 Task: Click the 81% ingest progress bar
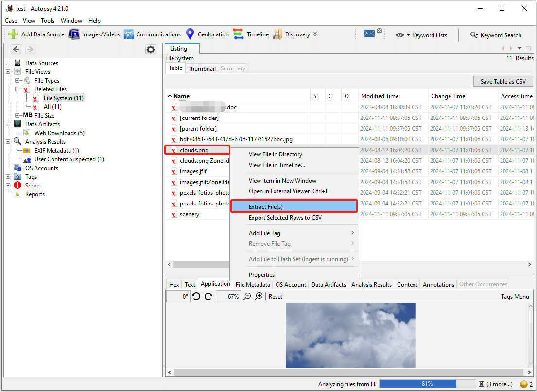427,384
